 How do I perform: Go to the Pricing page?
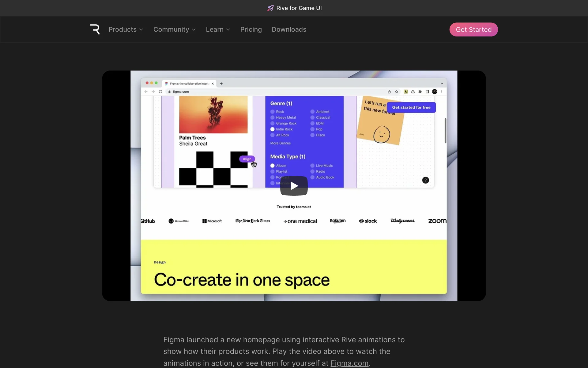(251, 29)
